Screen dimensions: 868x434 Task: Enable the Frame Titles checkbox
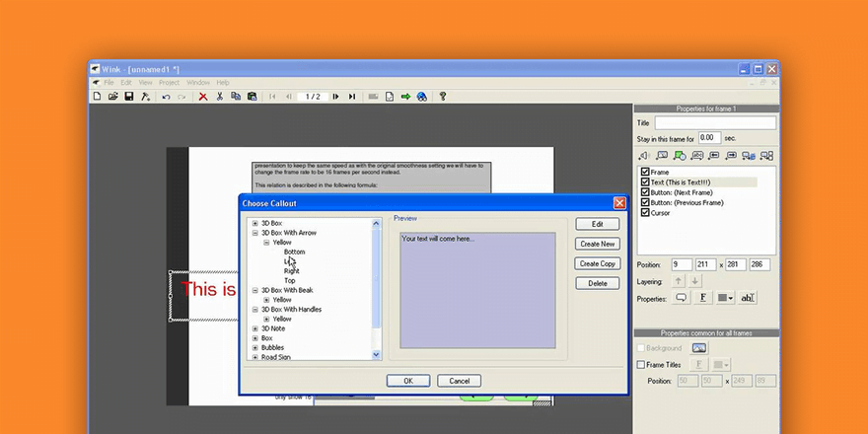pyautogui.click(x=641, y=365)
